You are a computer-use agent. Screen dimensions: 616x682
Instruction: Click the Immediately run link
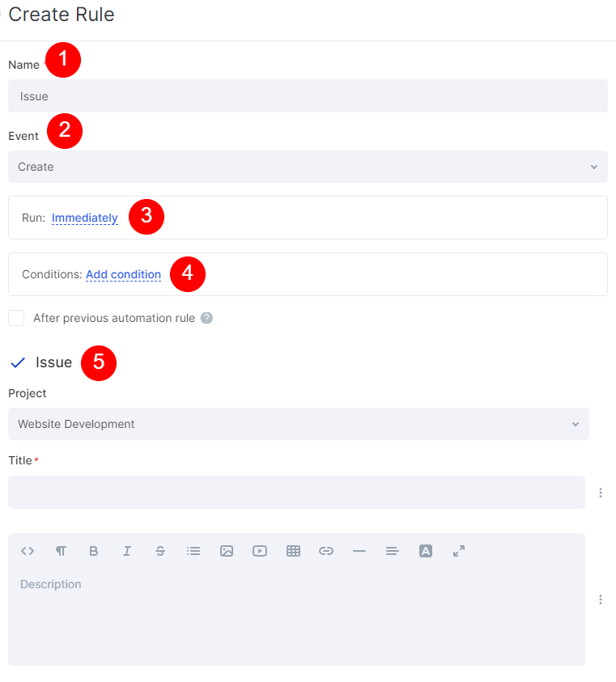[x=85, y=218]
